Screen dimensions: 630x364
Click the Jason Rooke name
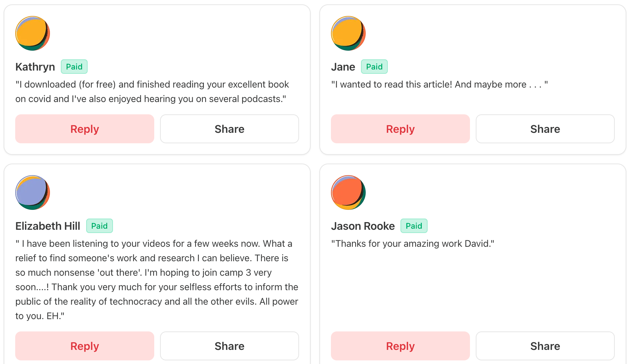(363, 226)
